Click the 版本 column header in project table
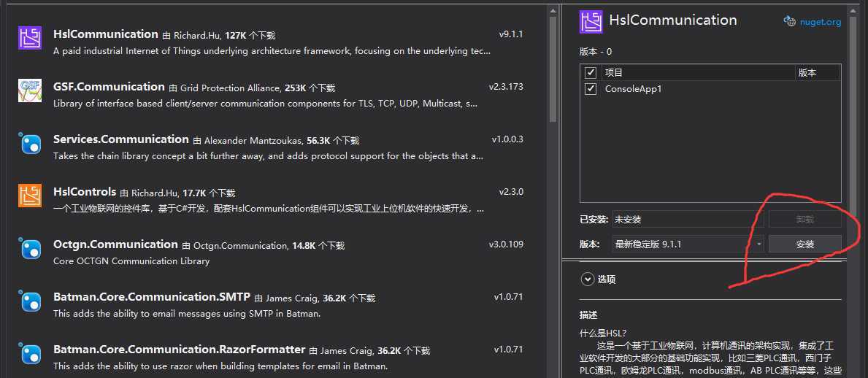Screen dimensions: 868x378 pos(807,72)
